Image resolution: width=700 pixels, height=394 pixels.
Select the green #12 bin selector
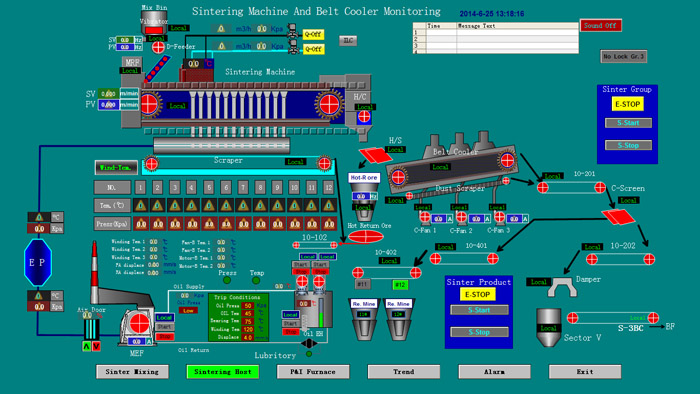[x=400, y=284]
